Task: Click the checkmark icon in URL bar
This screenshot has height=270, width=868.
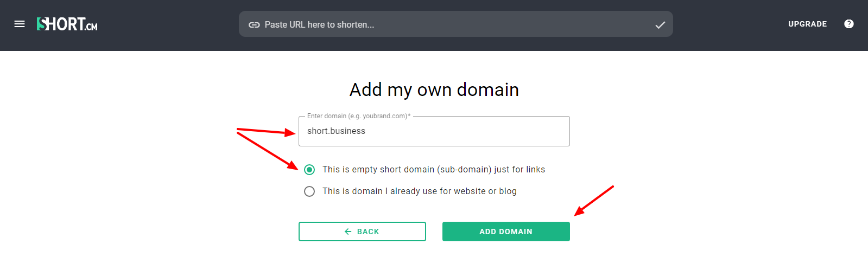Action: click(x=660, y=25)
